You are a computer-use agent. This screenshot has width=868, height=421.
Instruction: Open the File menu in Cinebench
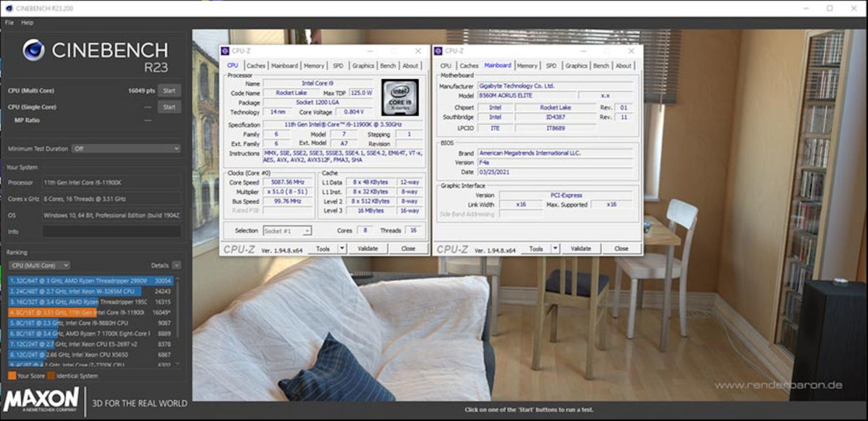pyautogui.click(x=9, y=22)
